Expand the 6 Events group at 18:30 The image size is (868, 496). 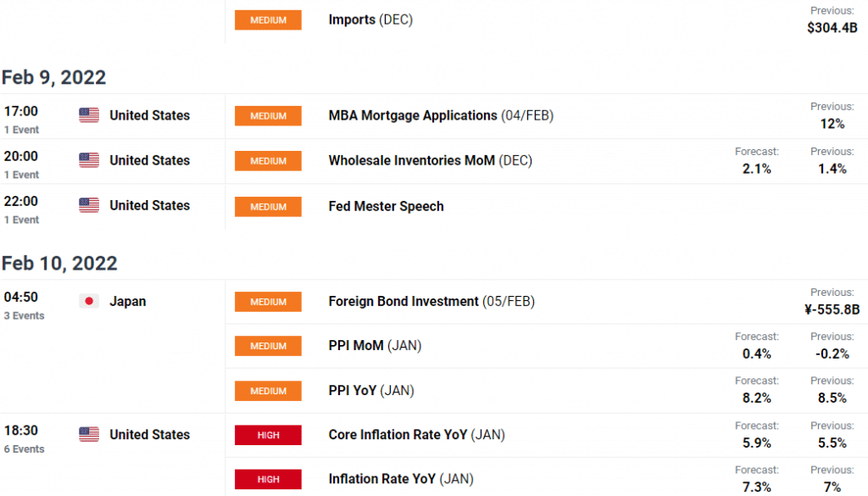24,449
